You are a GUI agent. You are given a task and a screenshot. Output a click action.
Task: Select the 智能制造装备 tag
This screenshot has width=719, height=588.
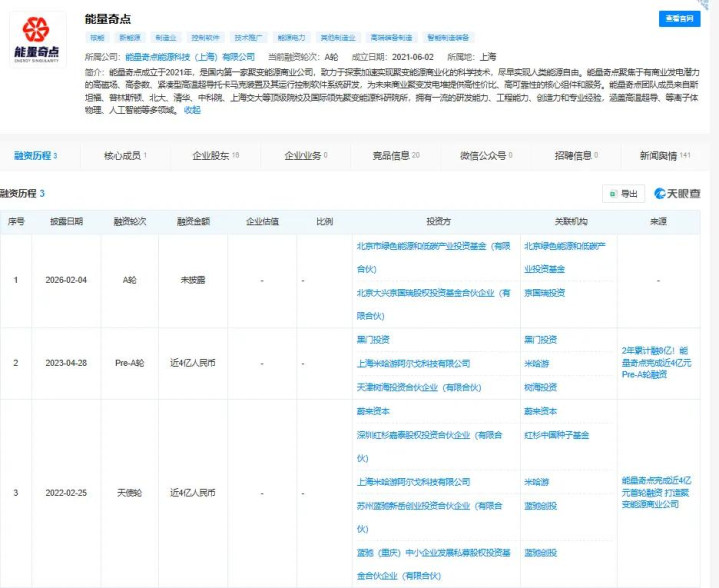click(448, 38)
